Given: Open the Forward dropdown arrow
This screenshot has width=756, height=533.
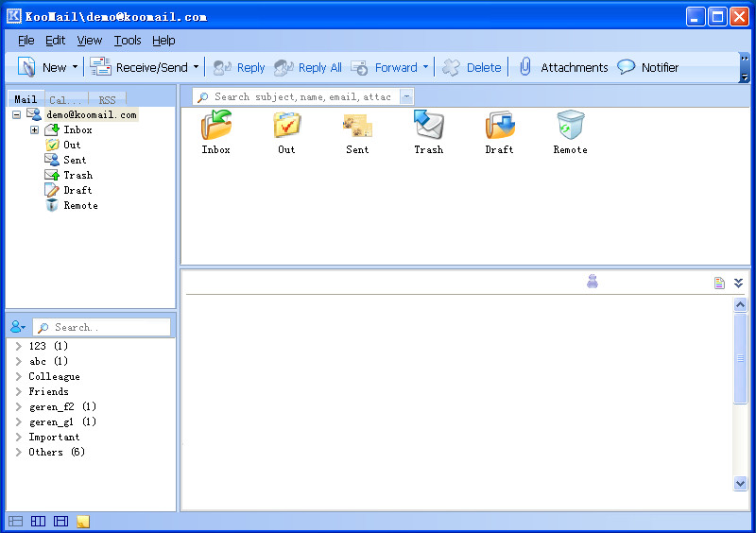Looking at the screenshot, I should [x=425, y=67].
